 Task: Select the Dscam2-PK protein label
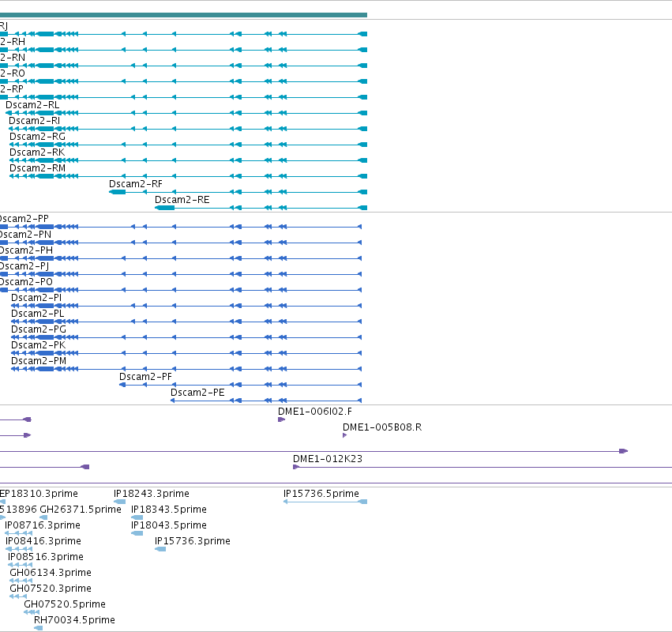[39, 345]
